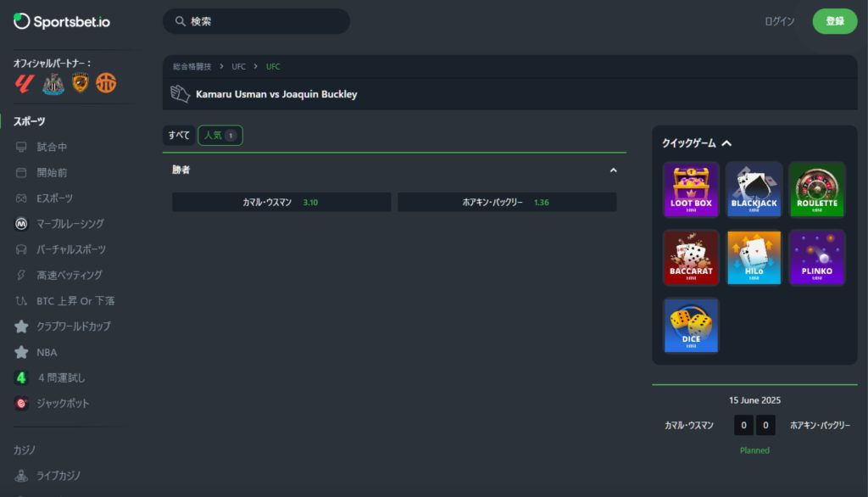Open the Blackjack mini game
This screenshot has width=868, height=497.
point(754,189)
